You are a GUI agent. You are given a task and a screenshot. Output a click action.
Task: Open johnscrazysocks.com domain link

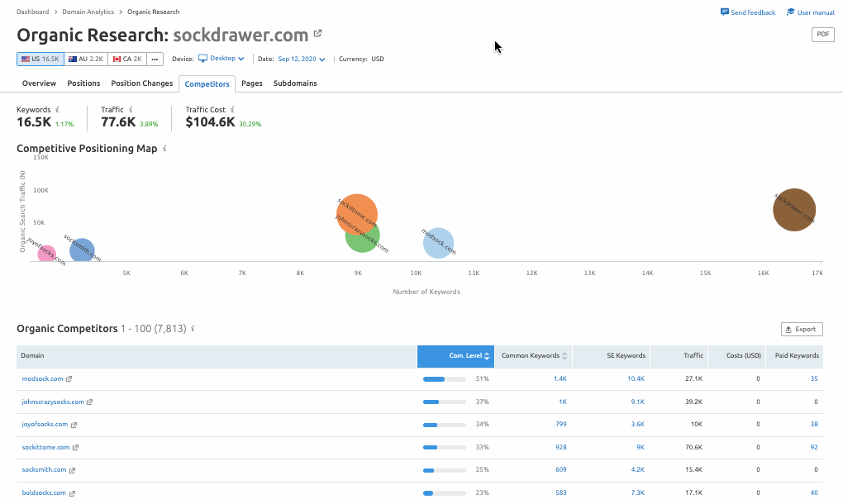(53, 402)
